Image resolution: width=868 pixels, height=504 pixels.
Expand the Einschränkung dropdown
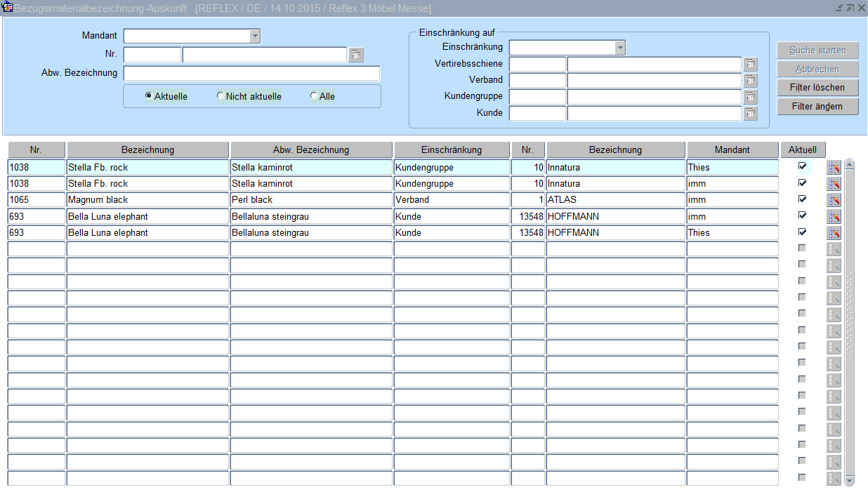[619, 48]
